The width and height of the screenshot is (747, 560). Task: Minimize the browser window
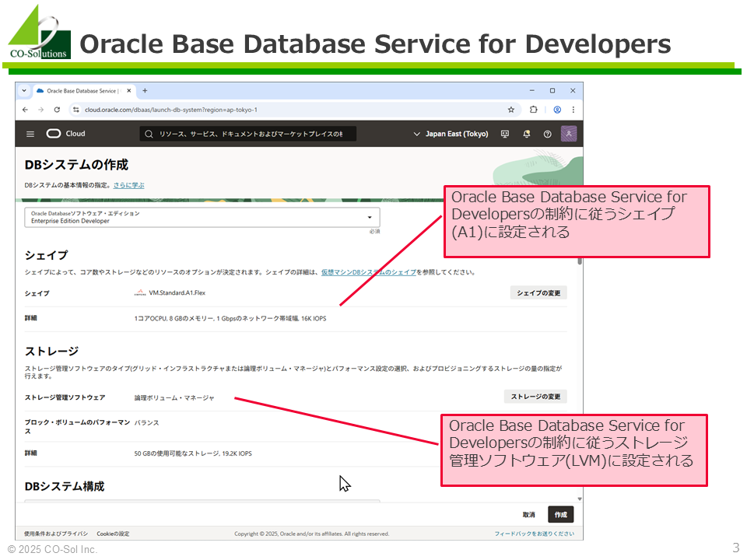coord(532,90)
